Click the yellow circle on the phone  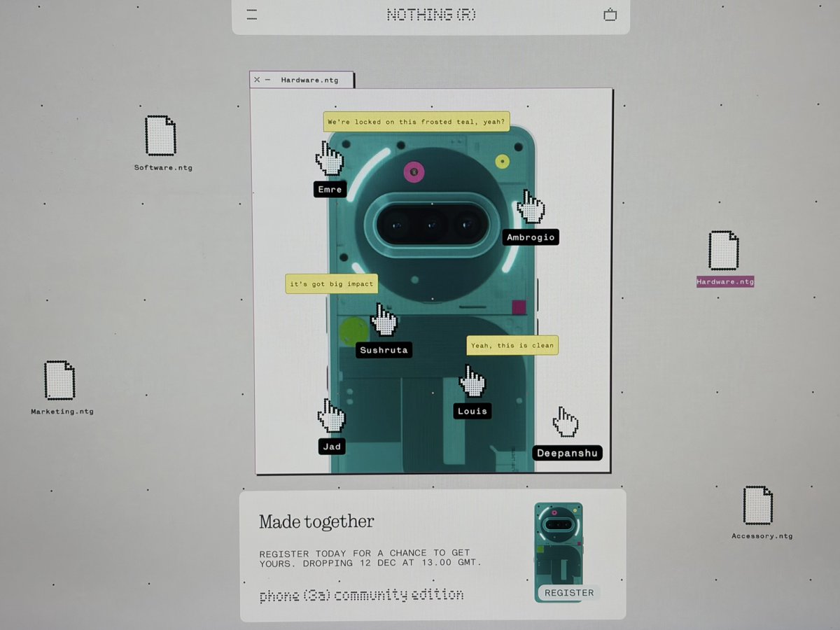coord(502,162)
